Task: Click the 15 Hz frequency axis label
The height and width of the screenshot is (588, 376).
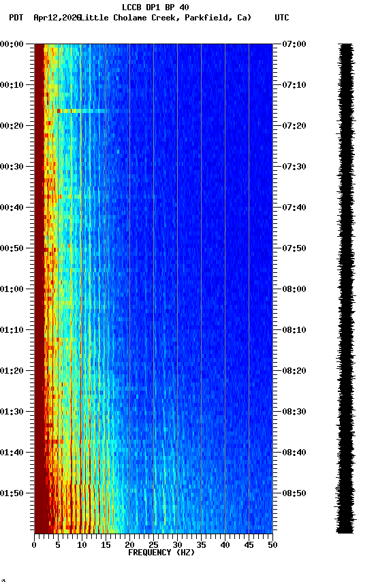Action: tap(106, 545)
